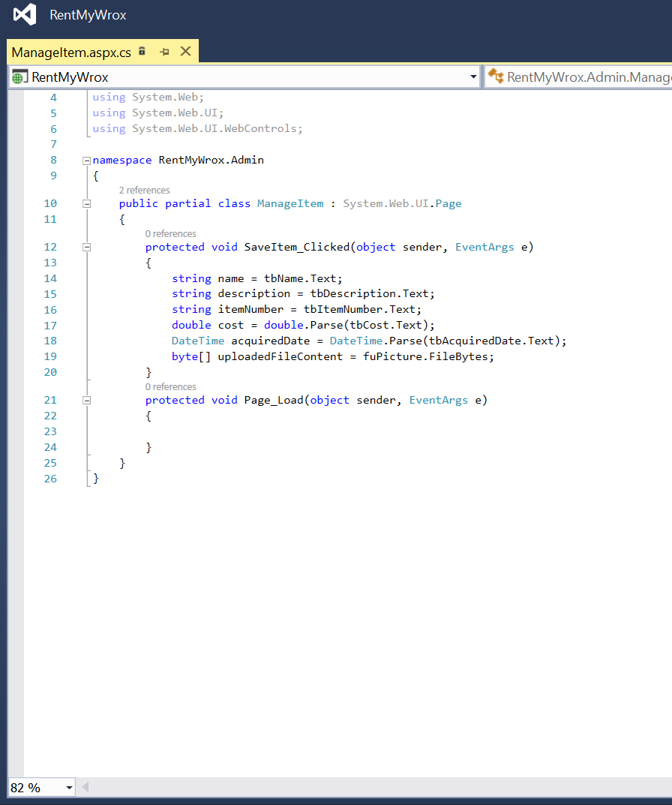672x805 pixels.
Task: Click line number 17 in the margin
Action: pos(50,325)
